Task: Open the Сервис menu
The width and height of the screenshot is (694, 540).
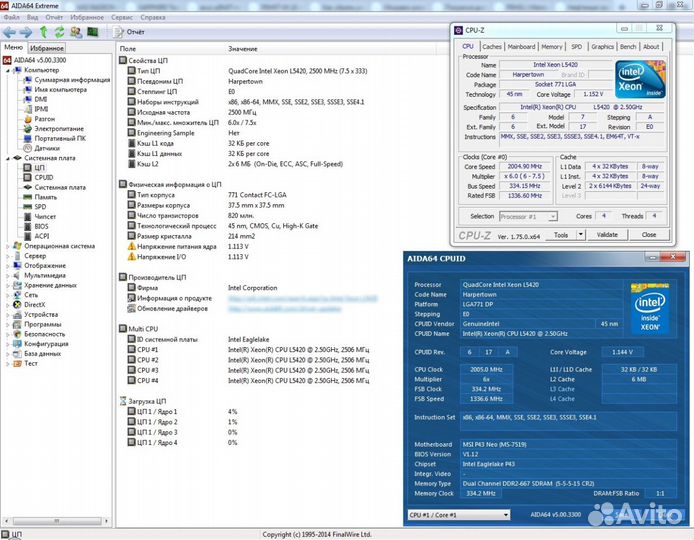Action: pyautogui.click(x=122, y=17)
